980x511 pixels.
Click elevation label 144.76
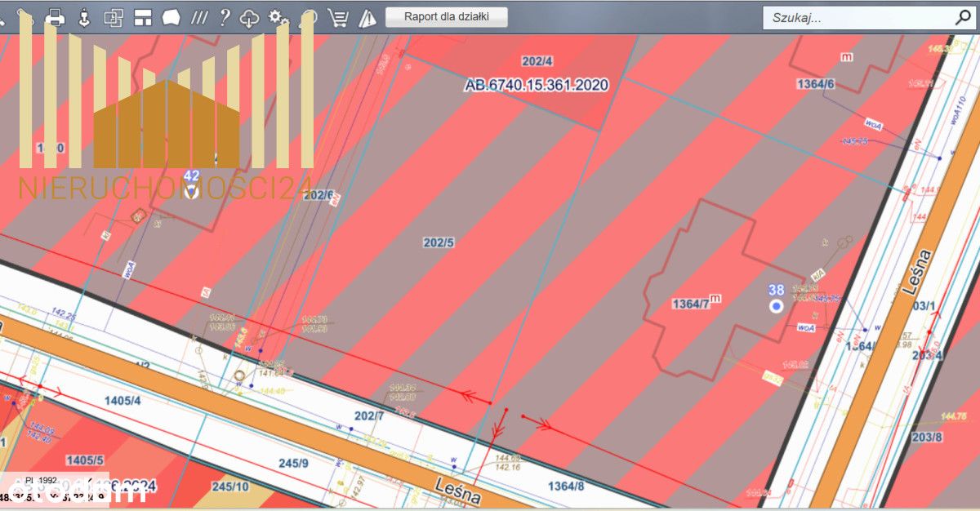[x=954, y=416]
